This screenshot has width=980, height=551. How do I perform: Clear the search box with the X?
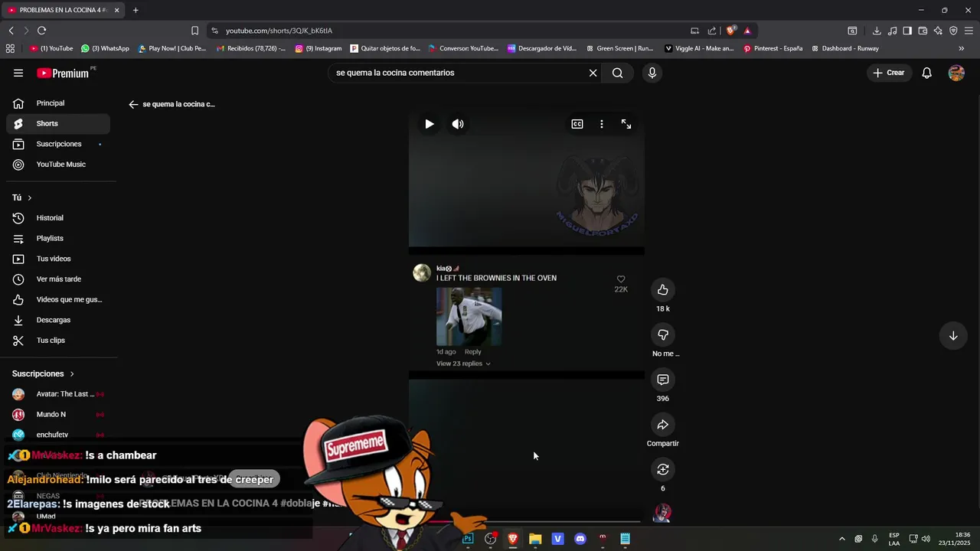pyautogui.click(x=593, y=73)
